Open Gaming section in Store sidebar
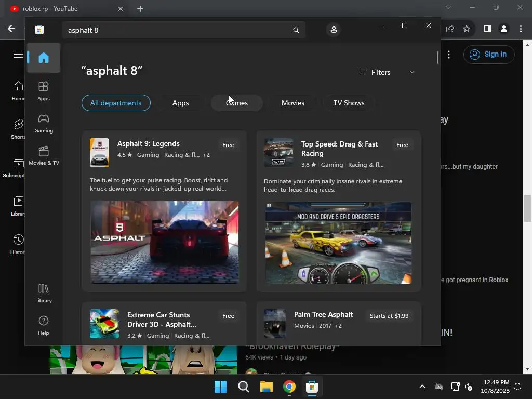532x399 pixels. [x=44, y=123]
